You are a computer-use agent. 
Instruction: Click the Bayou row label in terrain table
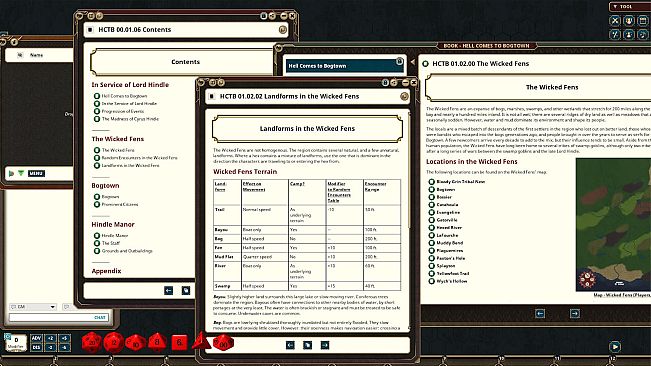[x=221, y=229]
